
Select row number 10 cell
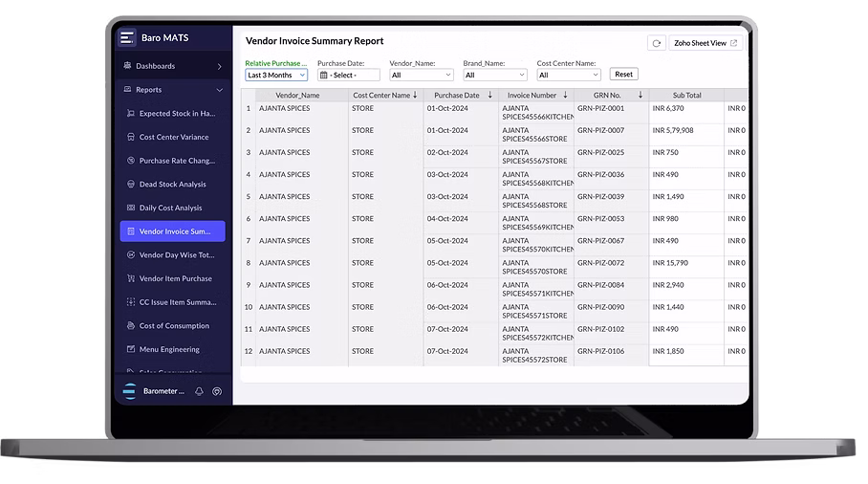point(248,311)
